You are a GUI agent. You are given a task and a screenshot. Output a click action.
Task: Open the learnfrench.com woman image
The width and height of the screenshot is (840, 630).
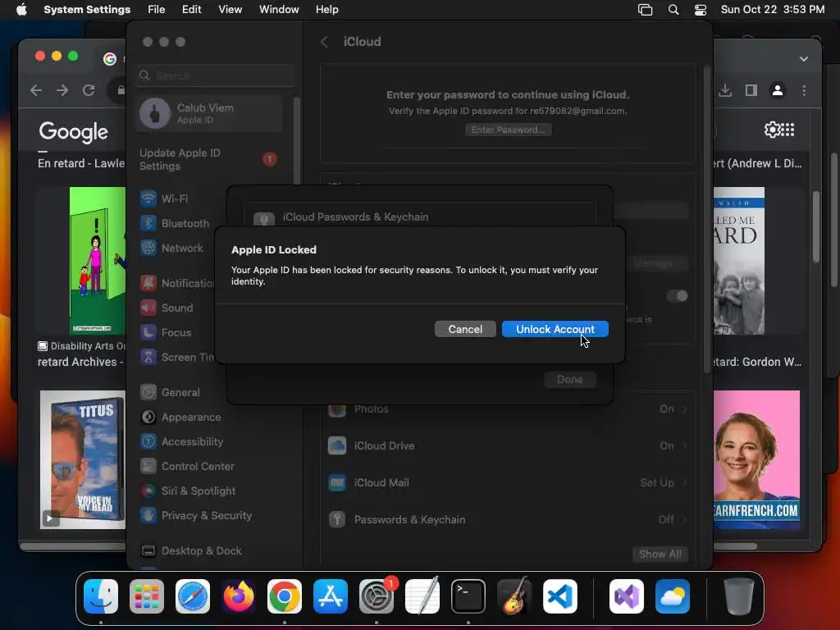click(756, 459)
